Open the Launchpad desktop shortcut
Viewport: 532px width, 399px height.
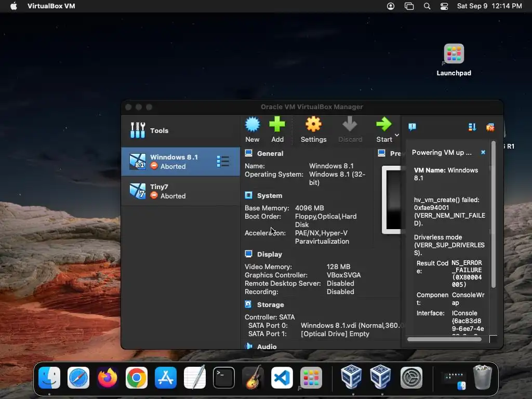[x=454, y=60]
